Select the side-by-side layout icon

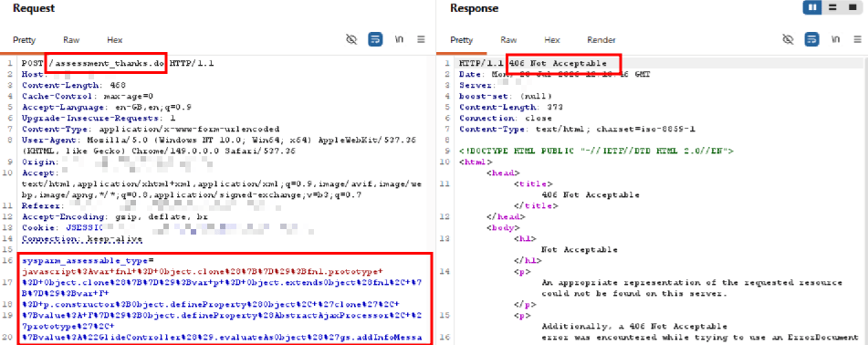tap(812, 7)
